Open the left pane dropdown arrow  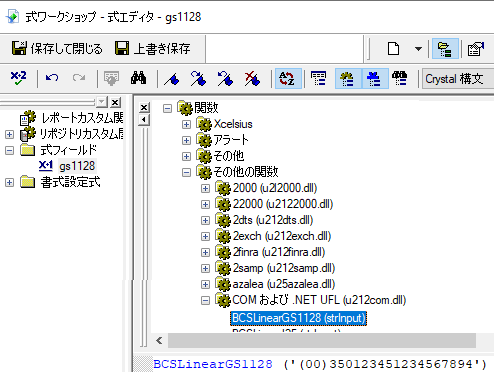click(x=102, y=102)
